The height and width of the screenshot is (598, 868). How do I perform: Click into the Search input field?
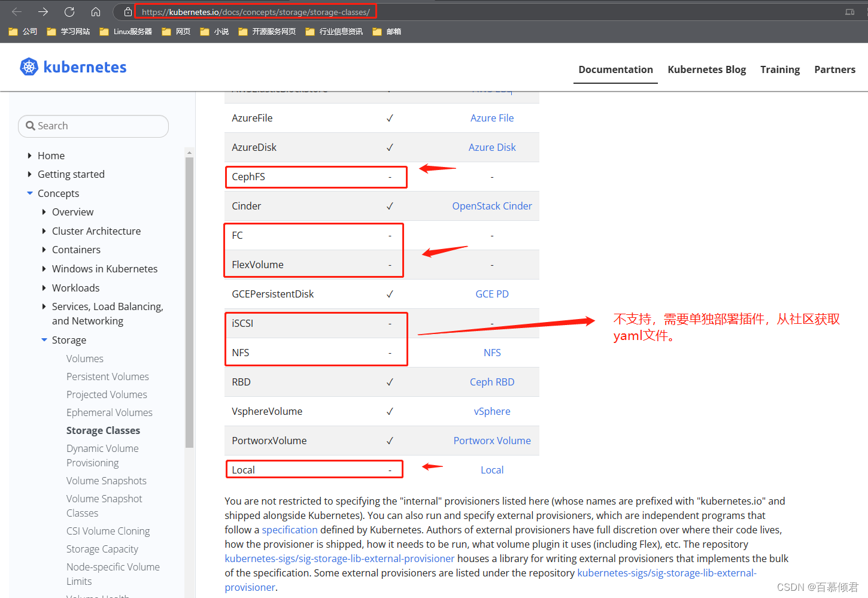93,126
